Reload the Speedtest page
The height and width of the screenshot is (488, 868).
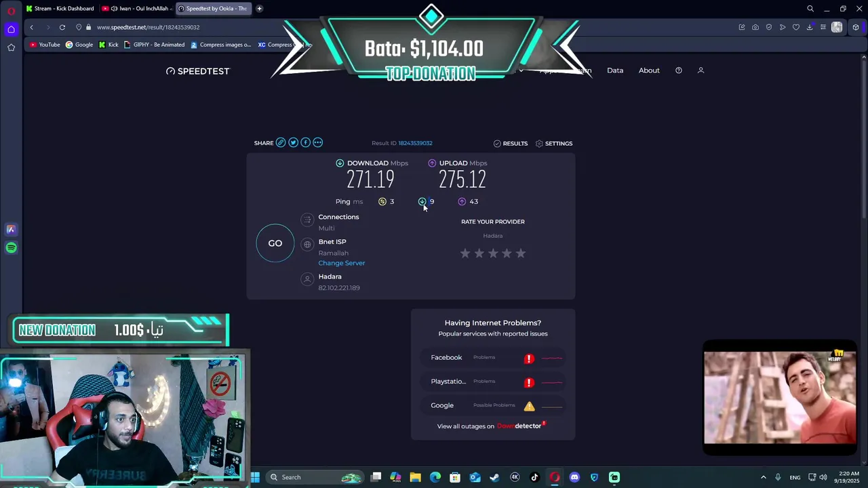tap(62, 27)
